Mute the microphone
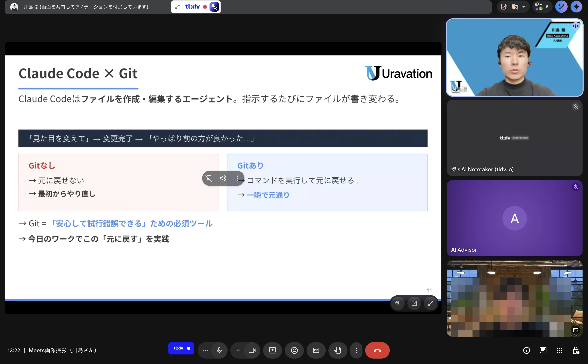 coord(219,350)
